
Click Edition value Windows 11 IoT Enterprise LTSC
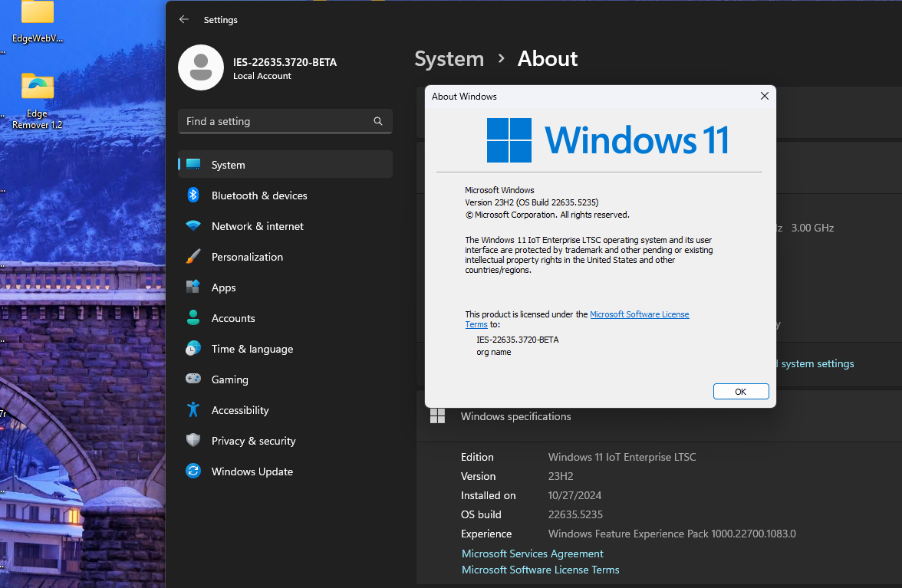tap(622, 457)
